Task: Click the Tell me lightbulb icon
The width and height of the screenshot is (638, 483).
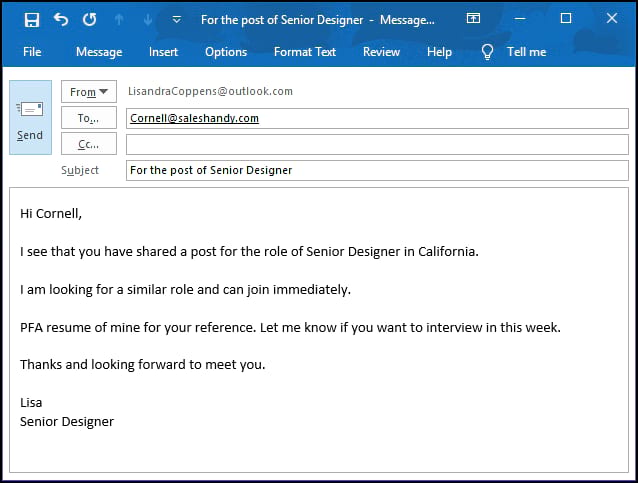Action: [487, 52]
